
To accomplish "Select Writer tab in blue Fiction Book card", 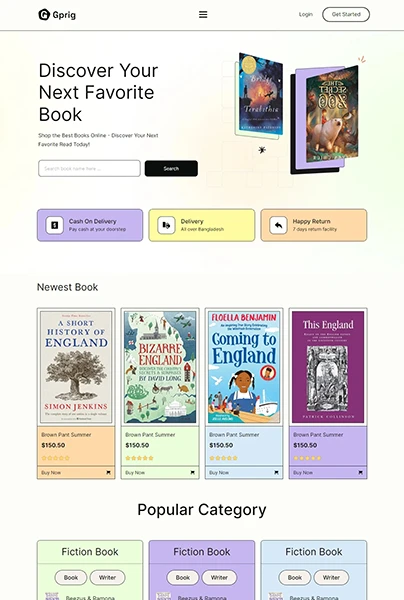I will click(x=331, y=577).
